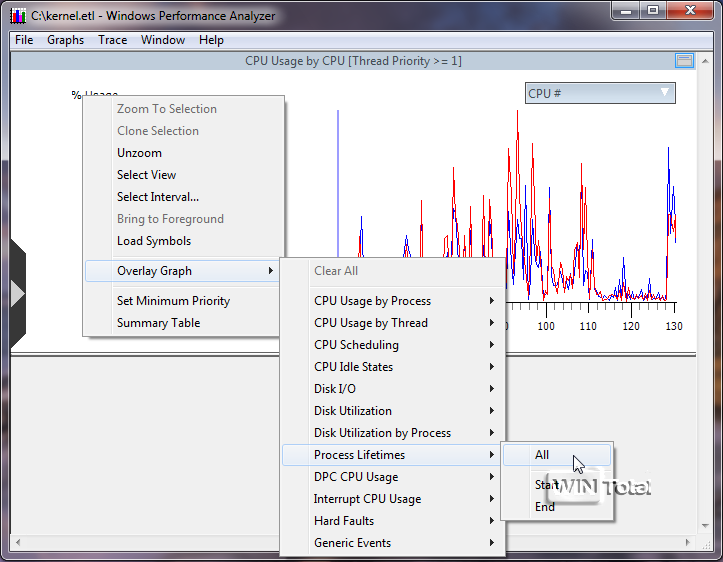Select Unzoom from the context menu
The image size is (723, 562).
pyautogui.click(x=139, y=153)
